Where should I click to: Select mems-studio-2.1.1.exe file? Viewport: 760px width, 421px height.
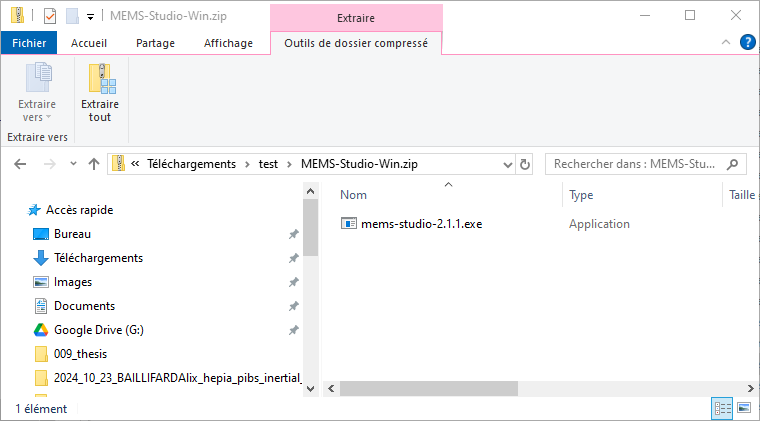click(x=421, y=224)
